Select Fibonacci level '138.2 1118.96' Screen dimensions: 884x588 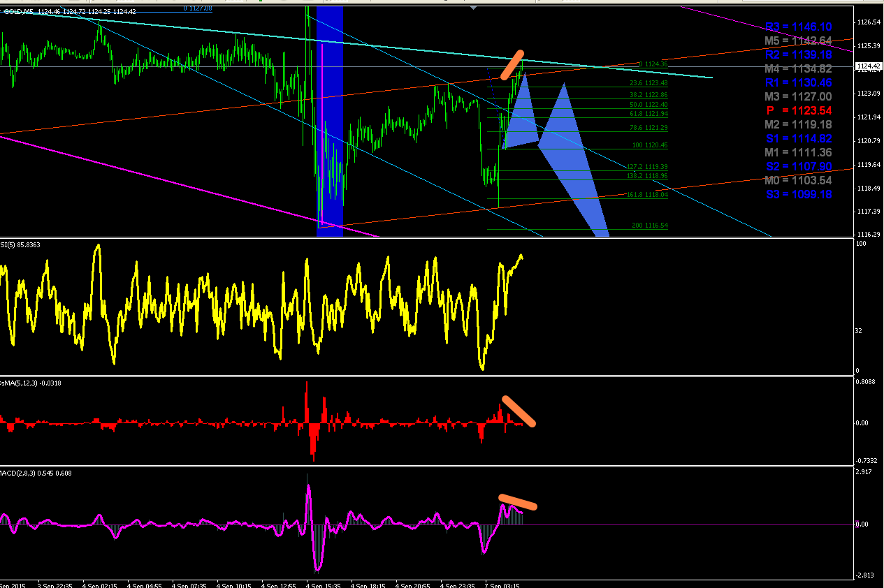click(x=647, y=176)
